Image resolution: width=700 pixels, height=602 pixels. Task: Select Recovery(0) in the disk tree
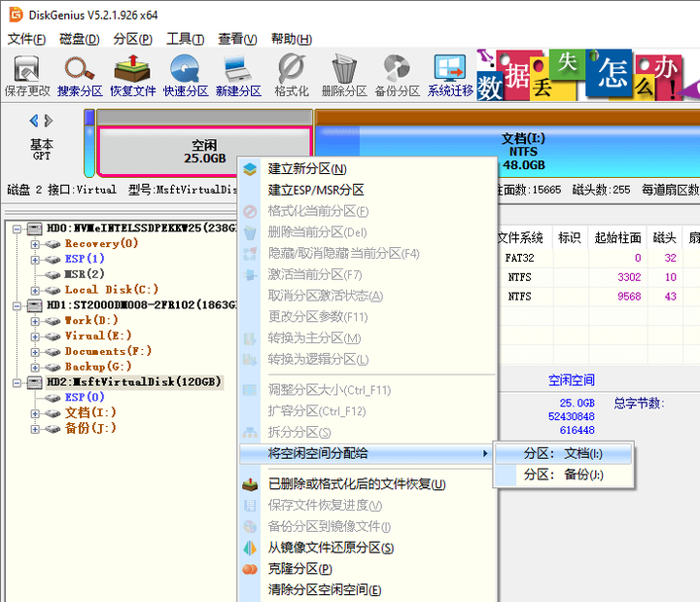click(101, 243)
